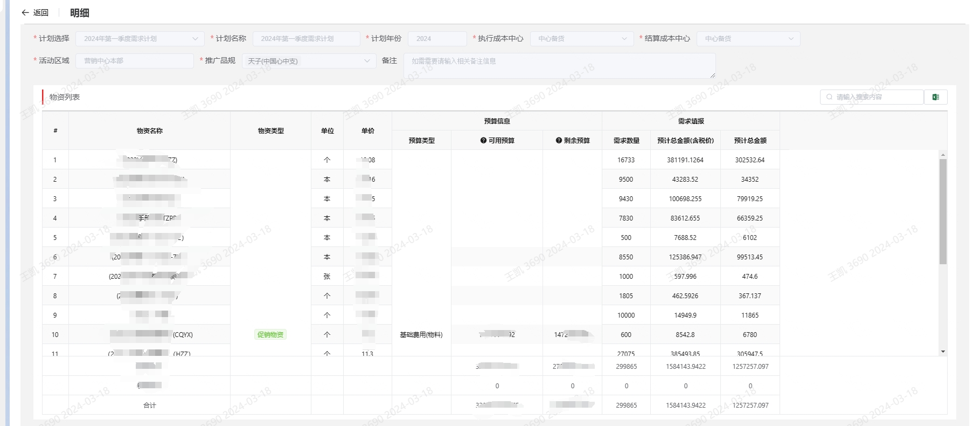This screenshot has width=980, height=426.
Task: Click the 计划名称 input field
Action: point(306,39)
